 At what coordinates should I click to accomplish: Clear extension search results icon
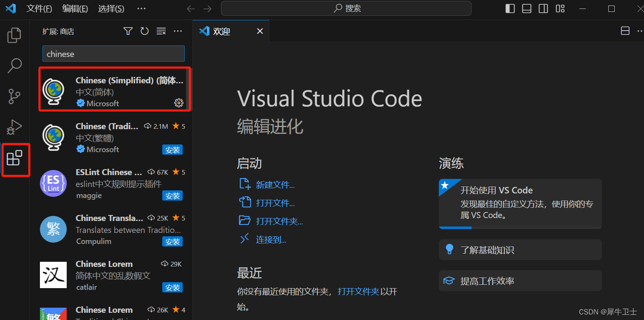coord(161,31)
